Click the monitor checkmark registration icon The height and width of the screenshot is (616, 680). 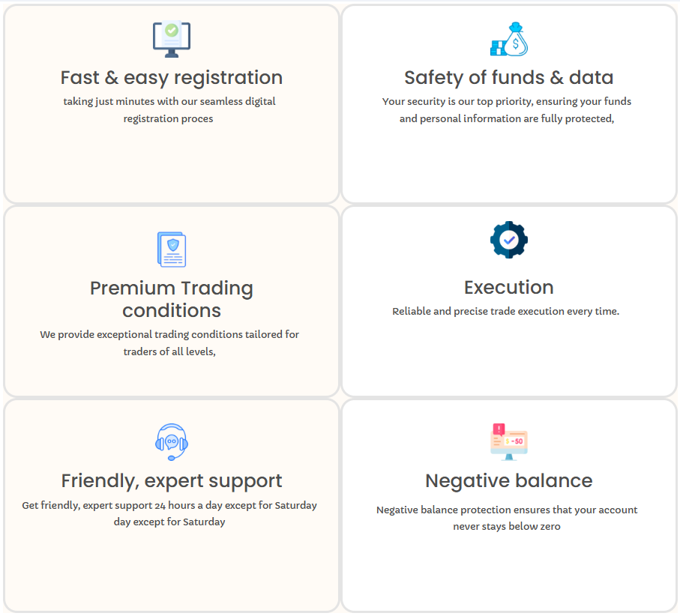tap(172, 39)
